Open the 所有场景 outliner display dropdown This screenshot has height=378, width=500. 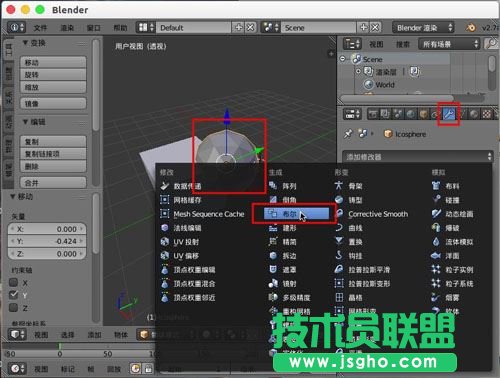[449, 44]
